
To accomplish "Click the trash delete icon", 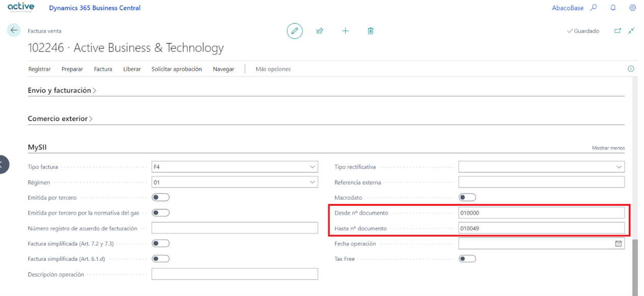I will [x=370, y=31].
